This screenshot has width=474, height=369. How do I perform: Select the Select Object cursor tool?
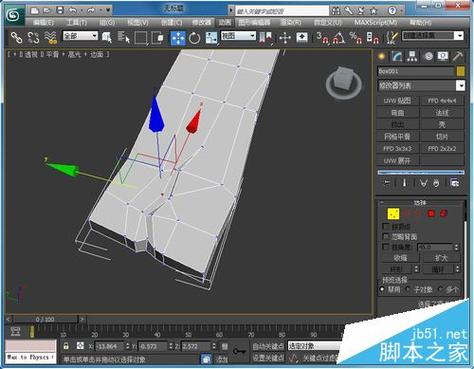(107, 38)
